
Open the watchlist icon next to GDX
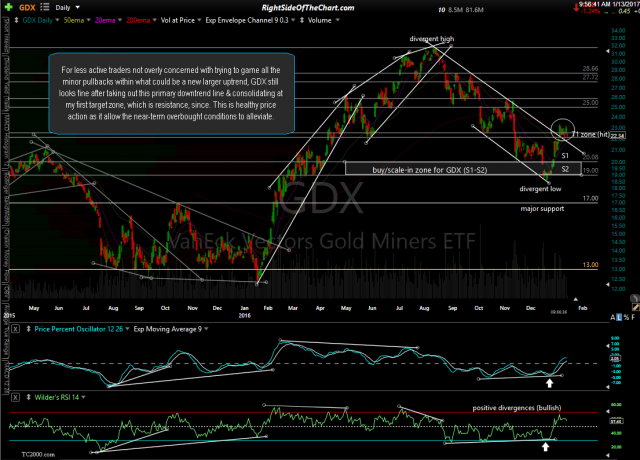point(44,7)
